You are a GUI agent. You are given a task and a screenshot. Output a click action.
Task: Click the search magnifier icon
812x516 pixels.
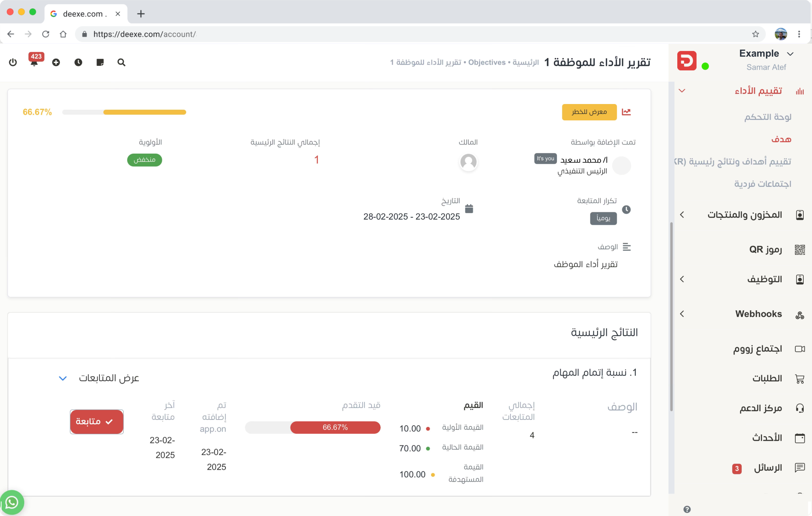[x=121, y=62]
